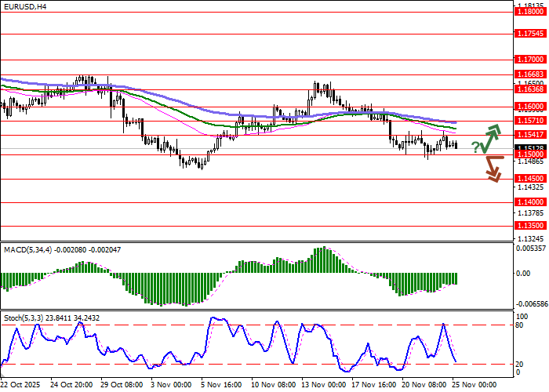Click the 1.1541 price level label

coord(530,135)
